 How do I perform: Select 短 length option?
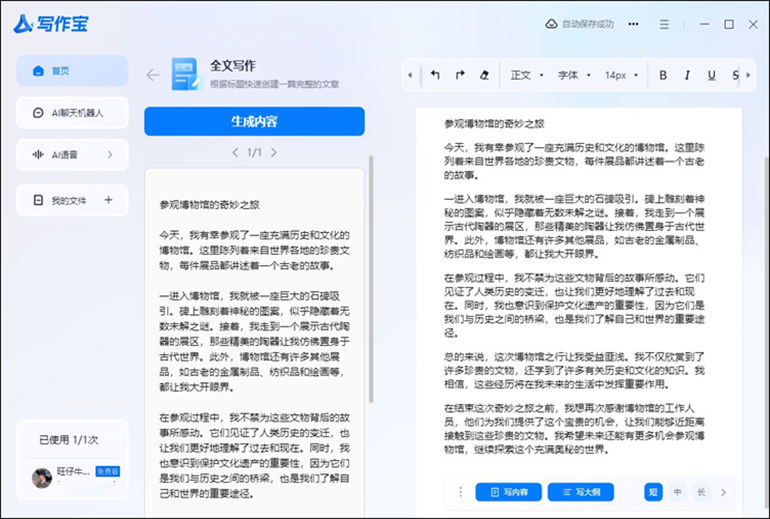pos(653,492)
